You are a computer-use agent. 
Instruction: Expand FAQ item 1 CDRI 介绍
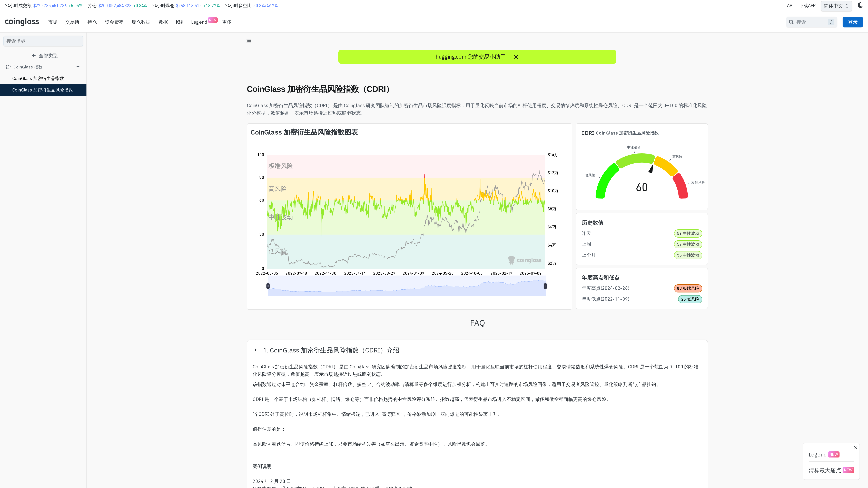tap(256, 350)
